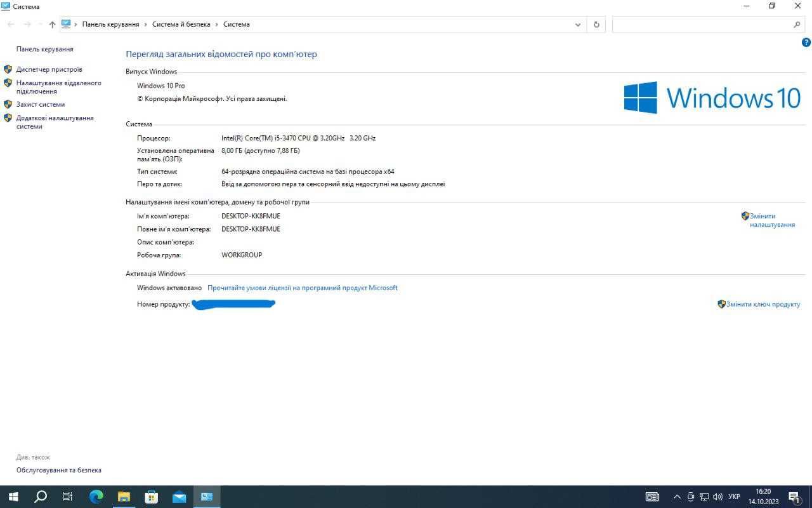812x508 pixels.
Task: Select 'Панель керування' breadcrumb in address bar
Action: [110, 24]
